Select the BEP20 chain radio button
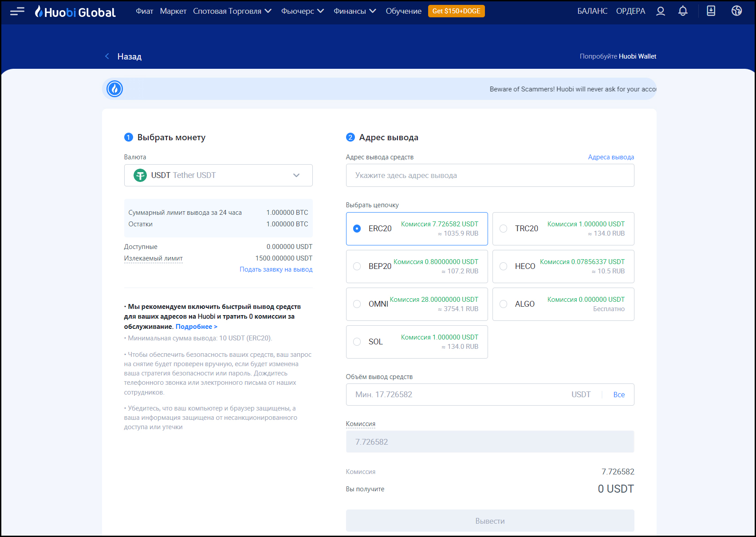This screenshot has width=756, height=537. (x=357, y=266)
